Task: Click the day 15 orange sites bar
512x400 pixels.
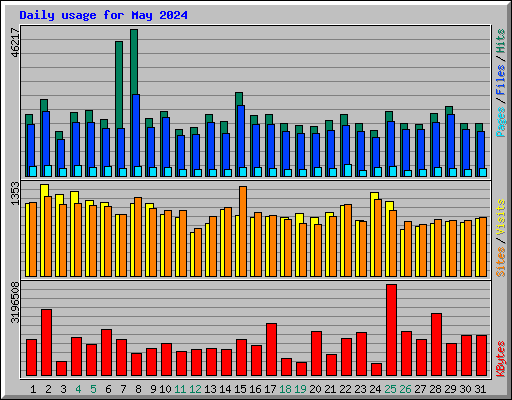Action: pos(243,231)
